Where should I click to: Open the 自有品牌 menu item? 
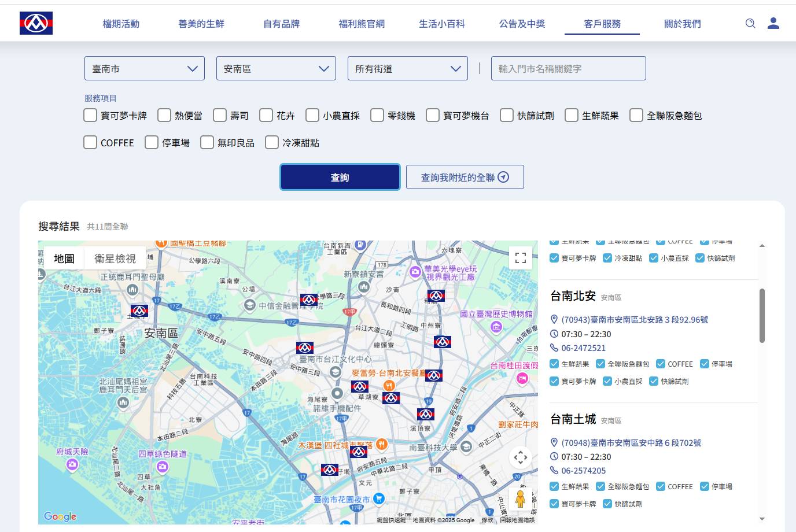click(282, 24)
